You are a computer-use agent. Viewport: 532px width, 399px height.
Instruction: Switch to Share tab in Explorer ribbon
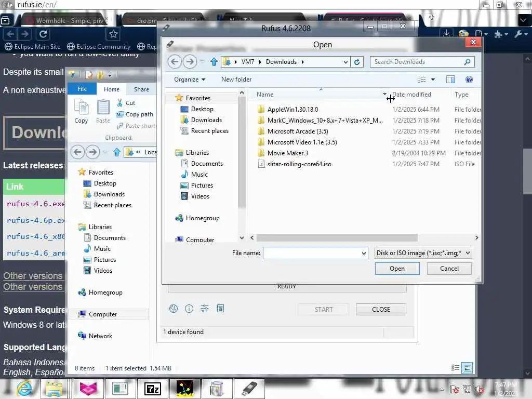(x=141, y=89)
